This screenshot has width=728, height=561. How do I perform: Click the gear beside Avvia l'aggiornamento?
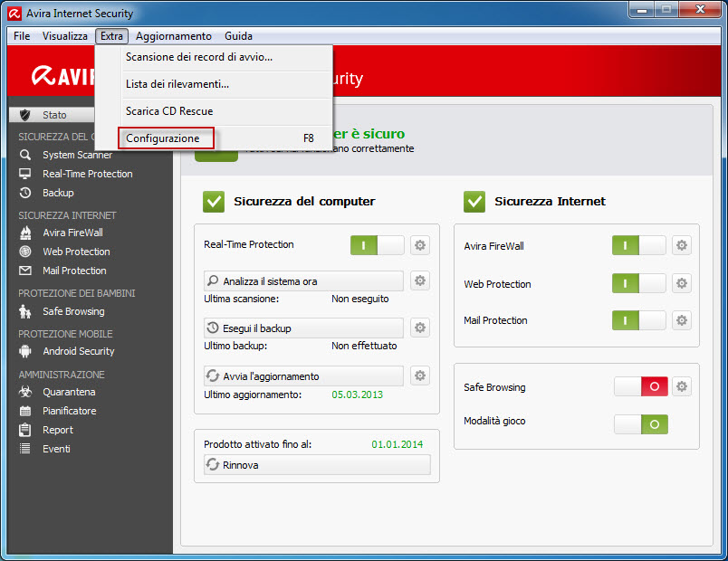pos(420,376)
